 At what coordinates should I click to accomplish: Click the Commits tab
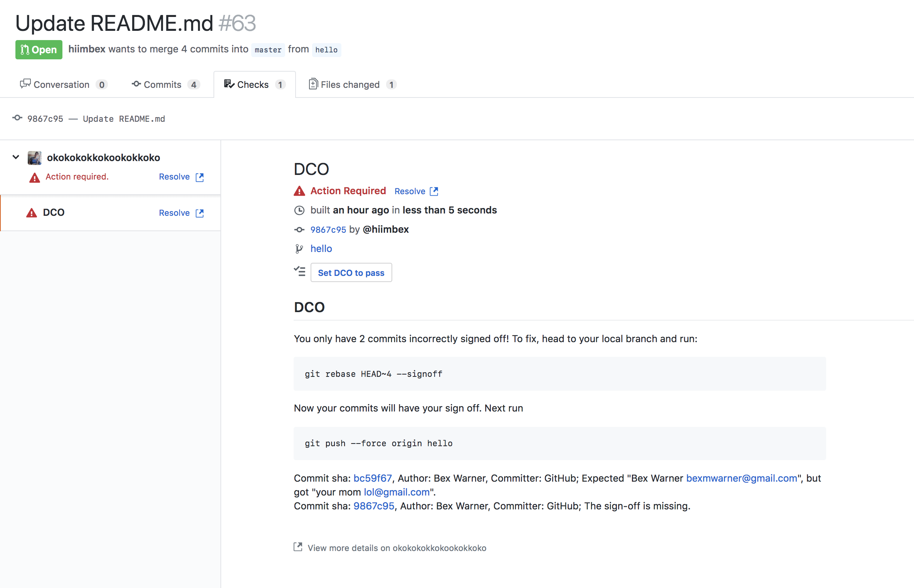click(x=163, y=84)
